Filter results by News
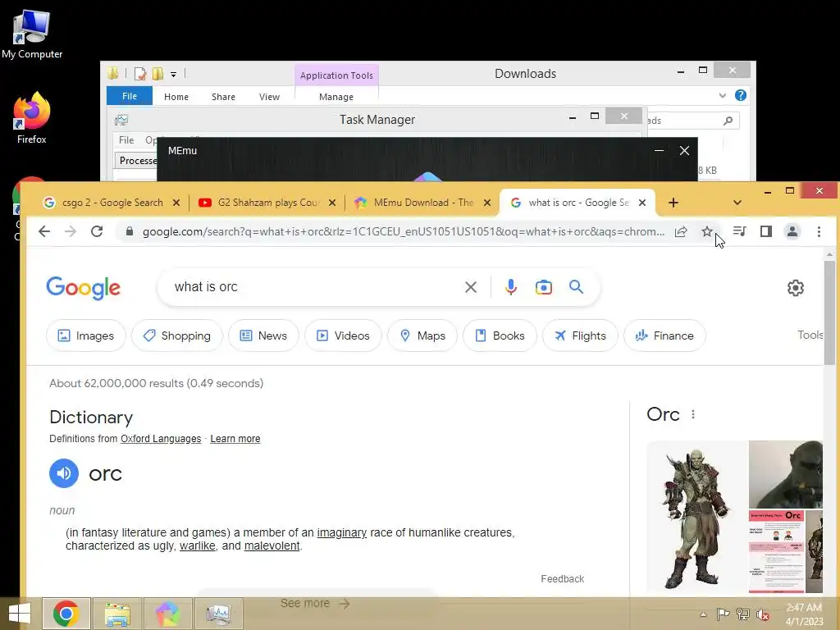The height and width of the screenshot is (630, 840). (263, 336)
